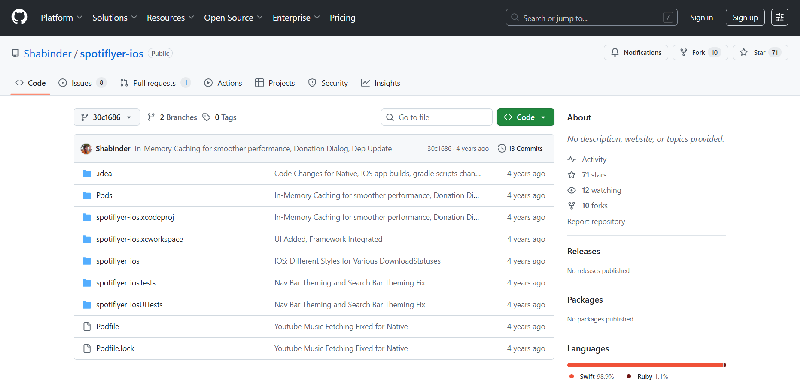Image resolution: width=800 pixels, height=392 pixels.
Task: Click the star count badge showing 71
Action: click(774, 52)
